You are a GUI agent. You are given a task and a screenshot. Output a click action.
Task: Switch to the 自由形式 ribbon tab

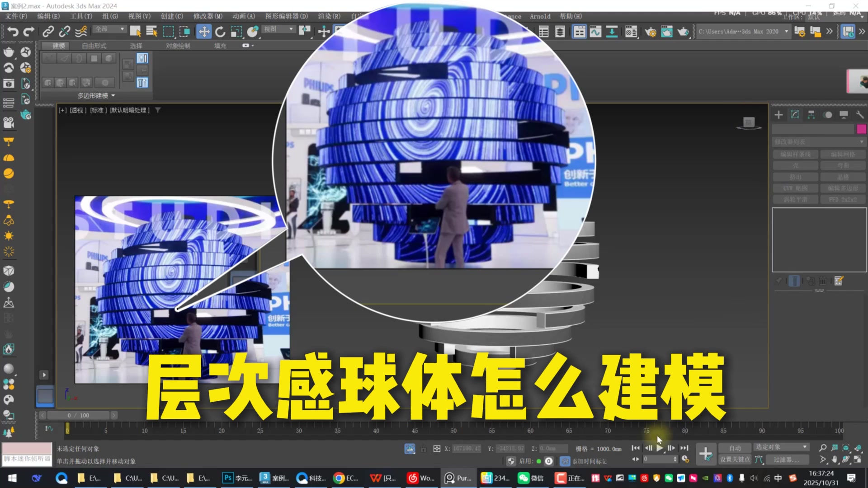pyautogui.click(x=94, y=45)
